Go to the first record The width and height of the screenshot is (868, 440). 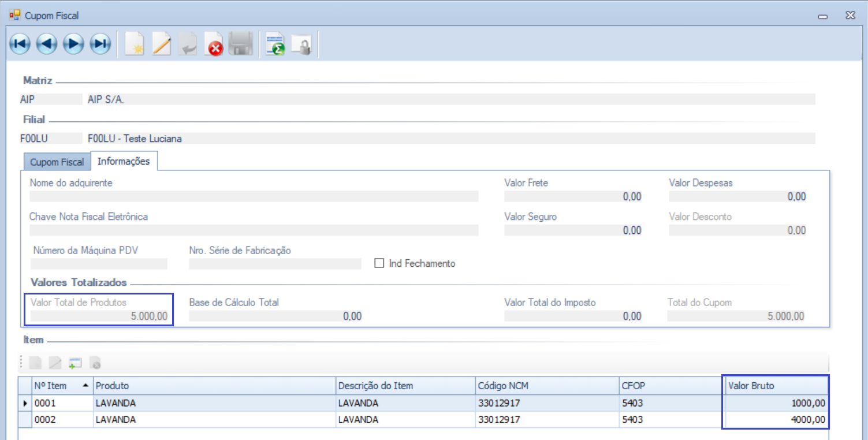(20, 44)
